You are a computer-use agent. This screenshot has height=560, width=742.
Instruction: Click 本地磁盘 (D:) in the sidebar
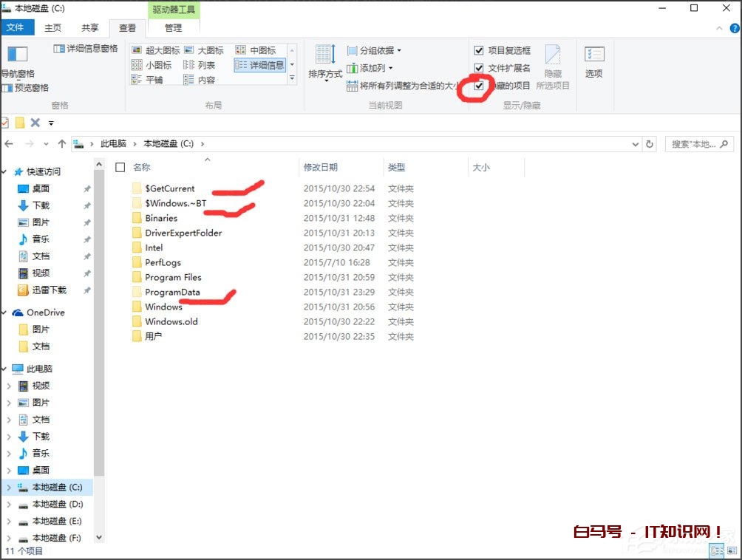52,504
